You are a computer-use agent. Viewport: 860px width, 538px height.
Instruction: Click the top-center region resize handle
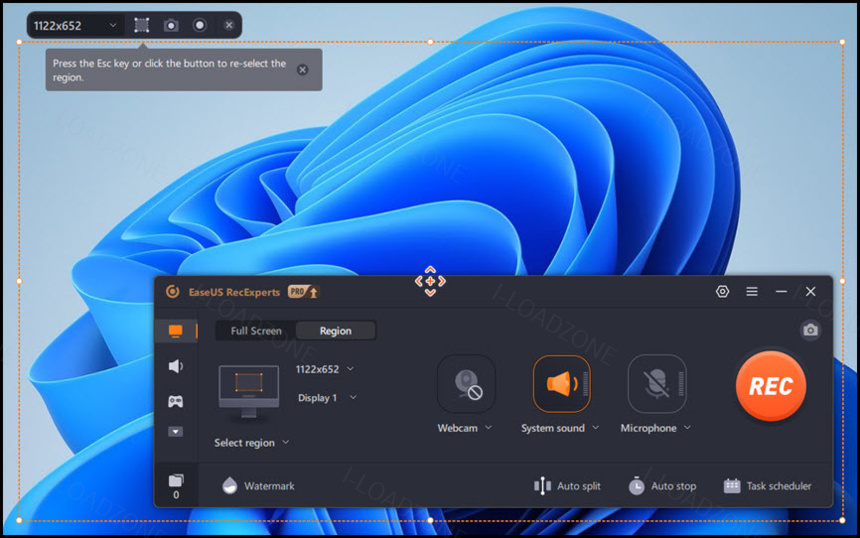point(431,42)
